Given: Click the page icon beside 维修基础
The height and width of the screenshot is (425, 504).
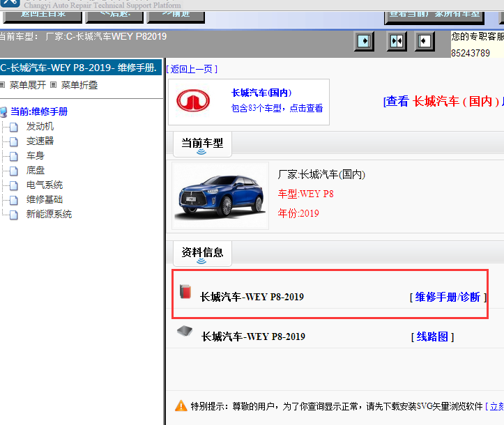Looking at the screenshot, I should click(14, 200).
